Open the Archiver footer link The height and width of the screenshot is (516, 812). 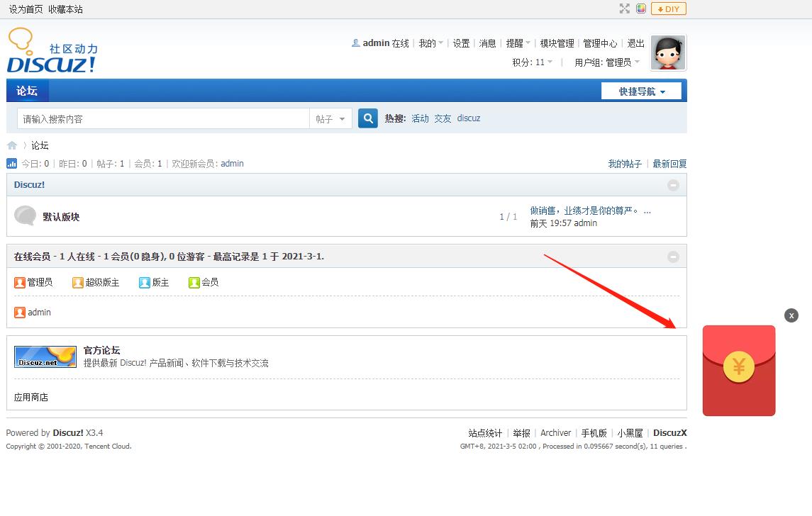point(556,433)
